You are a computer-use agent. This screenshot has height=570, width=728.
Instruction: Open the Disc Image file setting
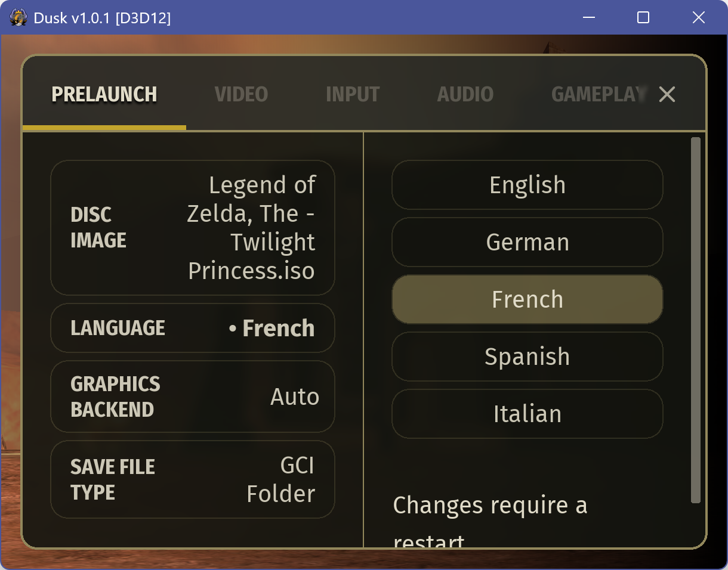pyautogui.click(x=193, y=228)
